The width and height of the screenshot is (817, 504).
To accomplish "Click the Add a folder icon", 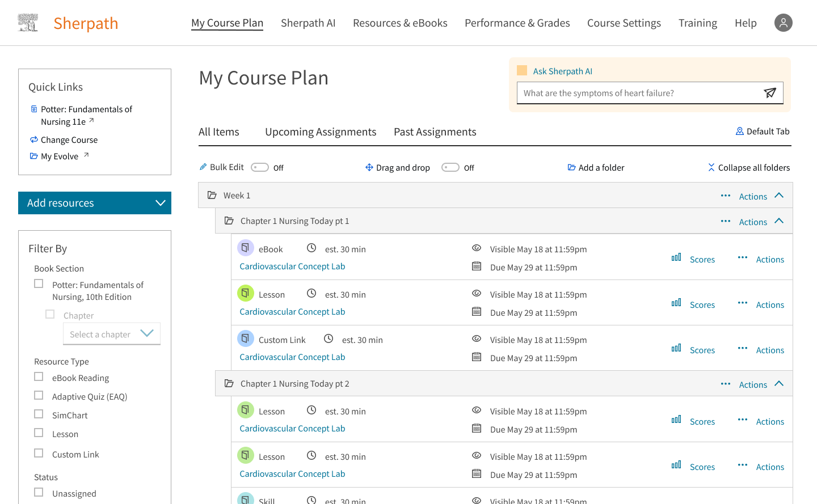I will coord(572,167).
